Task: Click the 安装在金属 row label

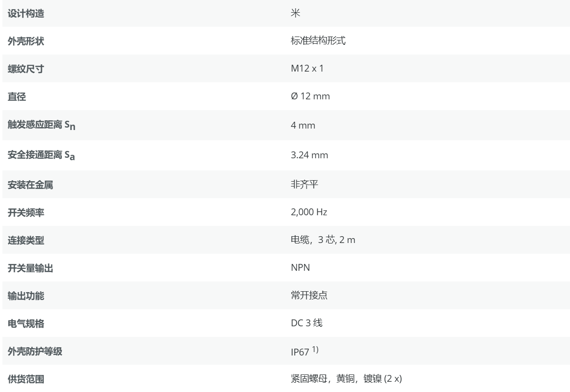Action: click(30, 185)
